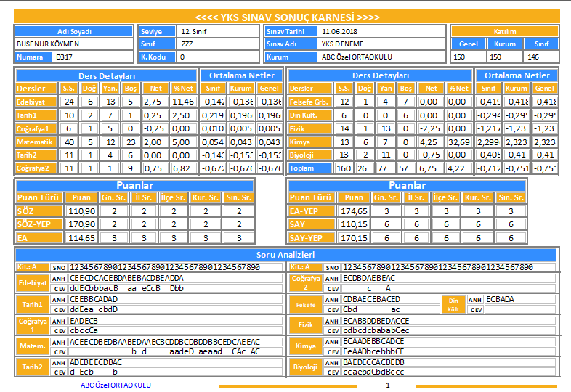Select the Toplam row label
Viewport: 571px width, 392px height.
pyautogui.click(x=309, y=168)
